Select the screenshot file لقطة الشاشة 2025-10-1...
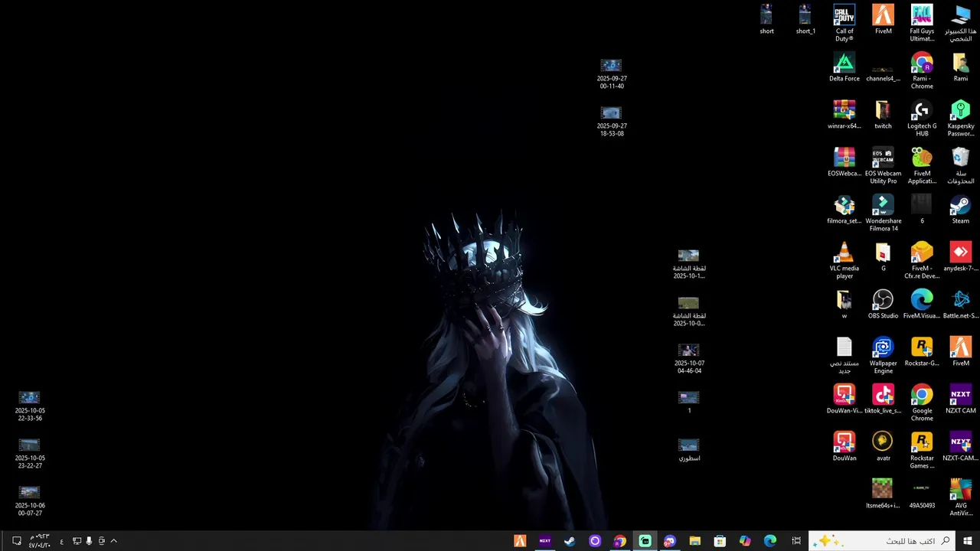The height and width of the screenshot is (551, 980). tap(689, 264)
